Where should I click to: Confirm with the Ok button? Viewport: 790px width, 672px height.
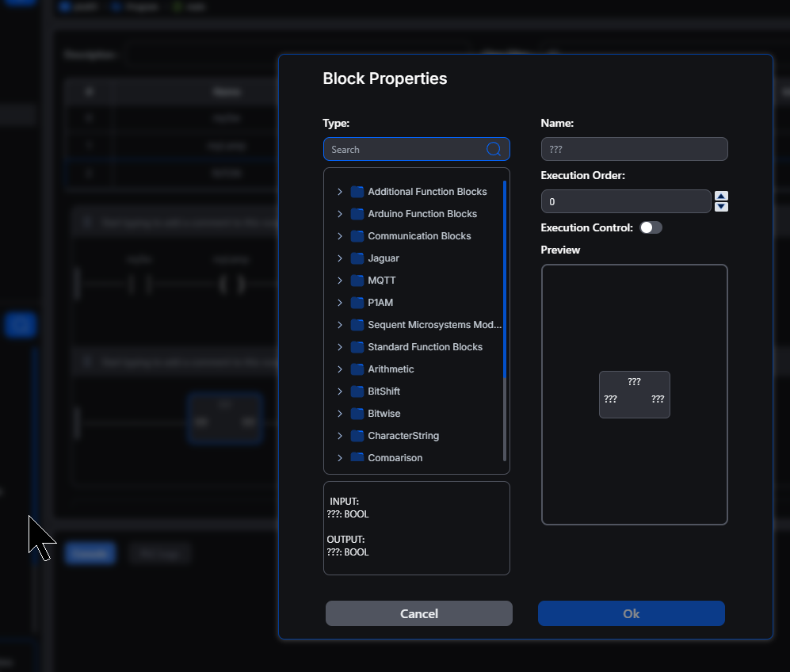tap(631, 613)
